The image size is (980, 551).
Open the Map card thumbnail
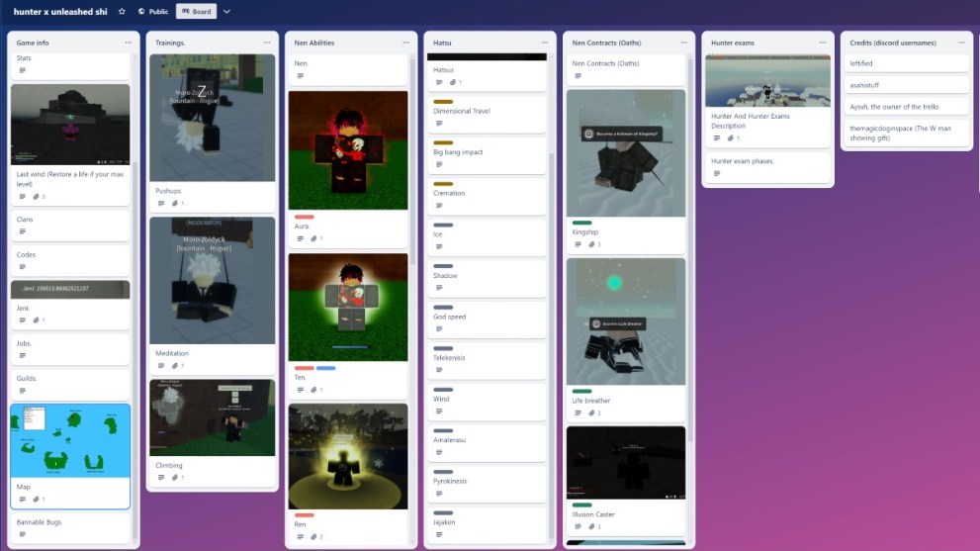(x=70, y=440)
